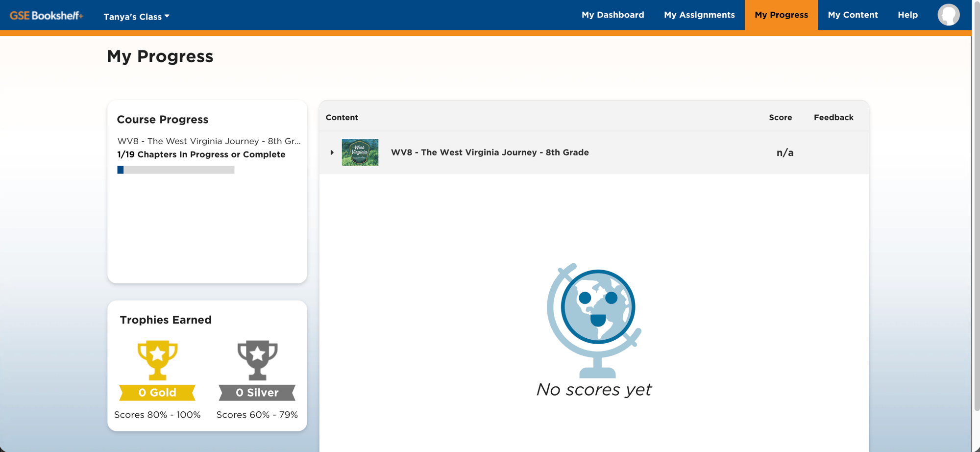
Task: Click the silver trophy icon
Action: pyautogui.click(x=257, y=360)
